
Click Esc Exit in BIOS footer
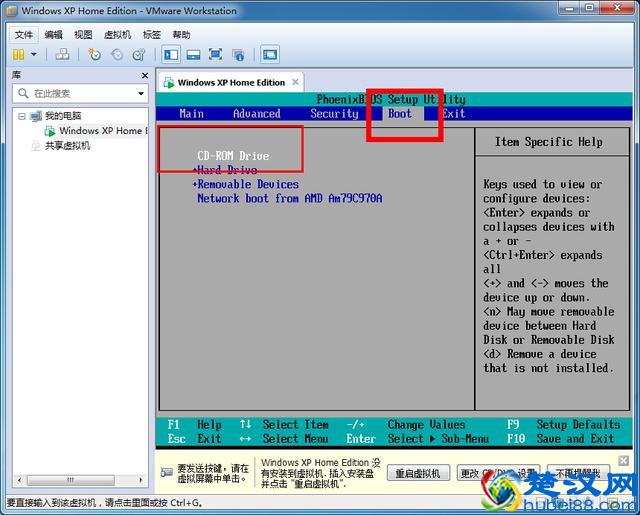click(x=195, y=439)
